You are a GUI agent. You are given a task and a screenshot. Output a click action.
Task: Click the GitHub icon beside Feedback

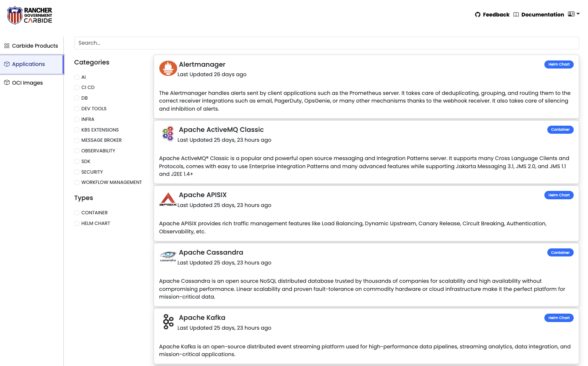478,15
